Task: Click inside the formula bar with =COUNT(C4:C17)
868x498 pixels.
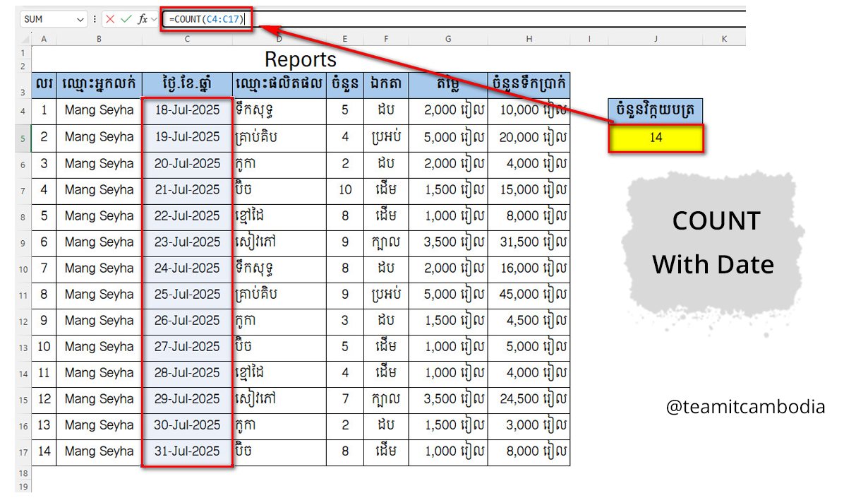Action: (x=494, y=20)
